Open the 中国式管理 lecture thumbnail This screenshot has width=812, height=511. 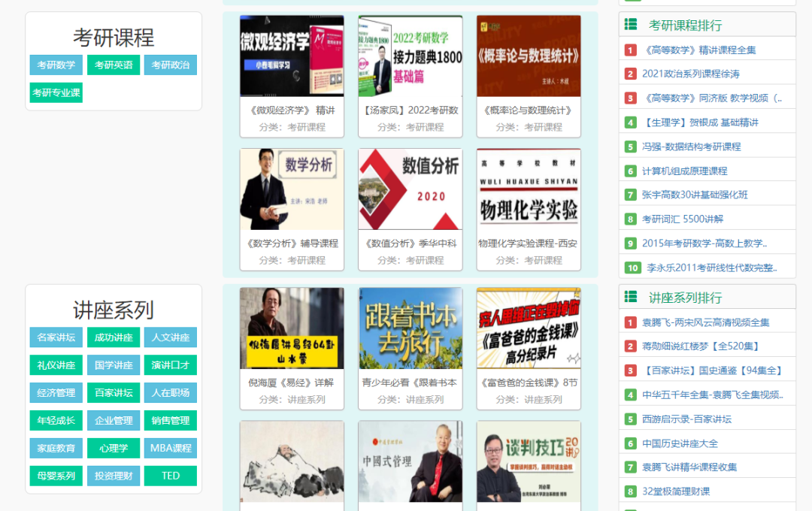[411, 461]
